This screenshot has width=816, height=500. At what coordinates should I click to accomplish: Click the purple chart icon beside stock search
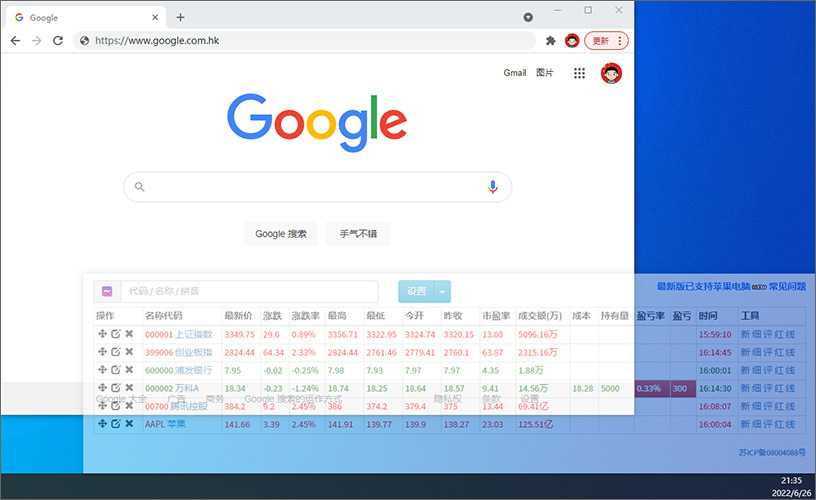coord(107,291)
